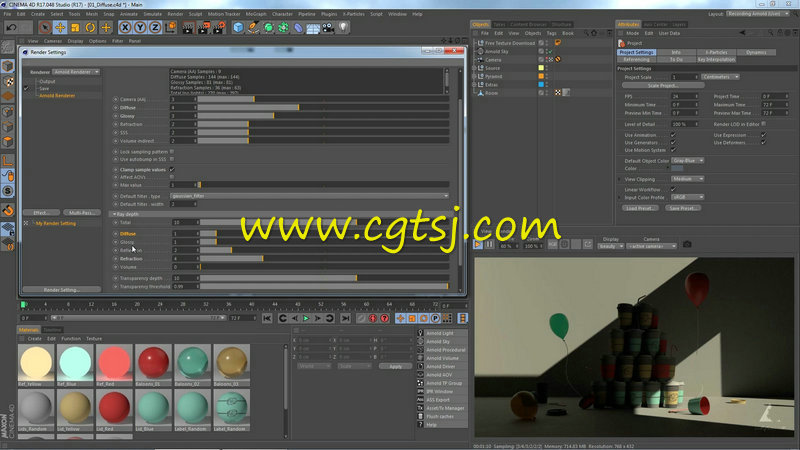Image resolution: width=800 pixels, height=450 pixels.
Task: Add a Light object from toolbar
Action: pyautogui.click(x=343, y=28)
